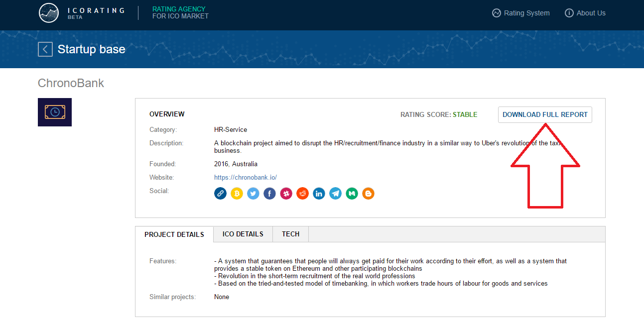Click the ChronoBank logo thumbnail
This screenshot has height=321, width=644.
click(55, 112)
